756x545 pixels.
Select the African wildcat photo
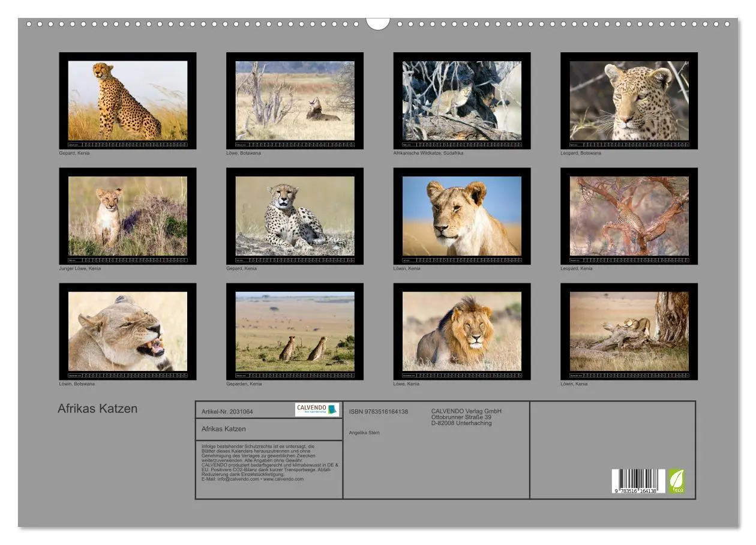pos(462,100)
